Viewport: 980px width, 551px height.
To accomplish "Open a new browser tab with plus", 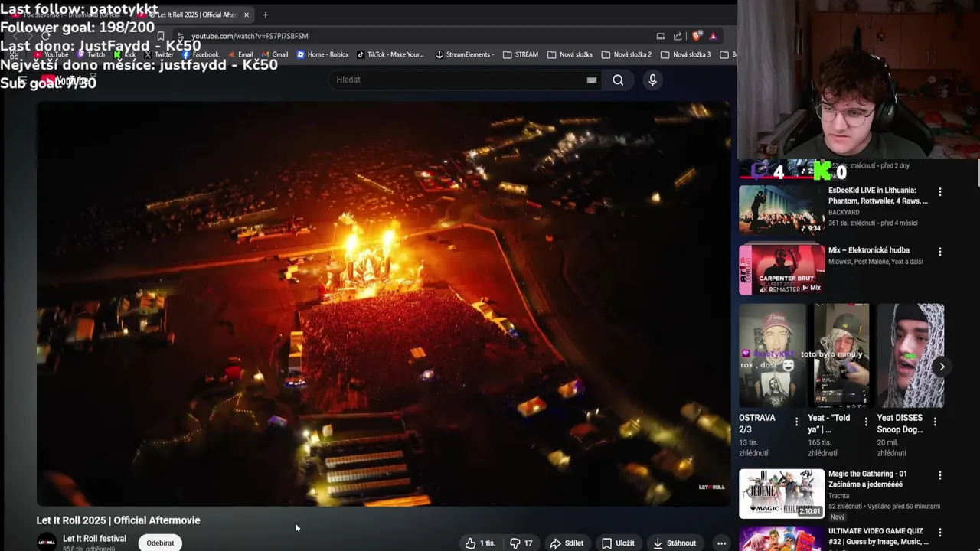I will [265, 15].
